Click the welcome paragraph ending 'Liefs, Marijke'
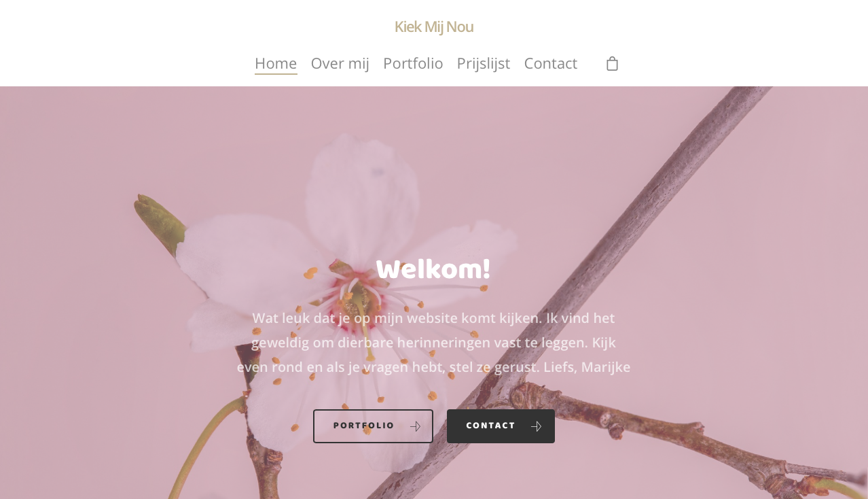Viewport: 868px width, 499px height. (433, 343)
